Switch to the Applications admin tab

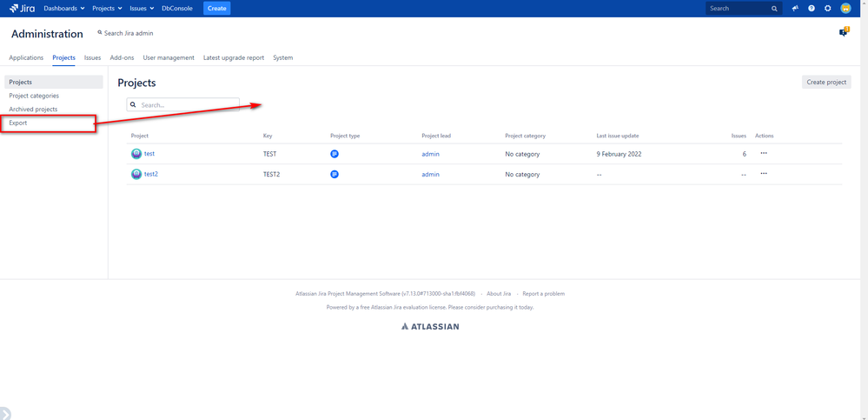[x=26, y=57]
